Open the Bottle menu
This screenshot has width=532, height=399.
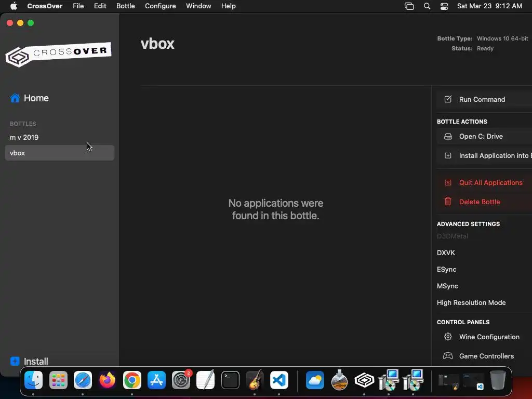[x=126, y=6]
